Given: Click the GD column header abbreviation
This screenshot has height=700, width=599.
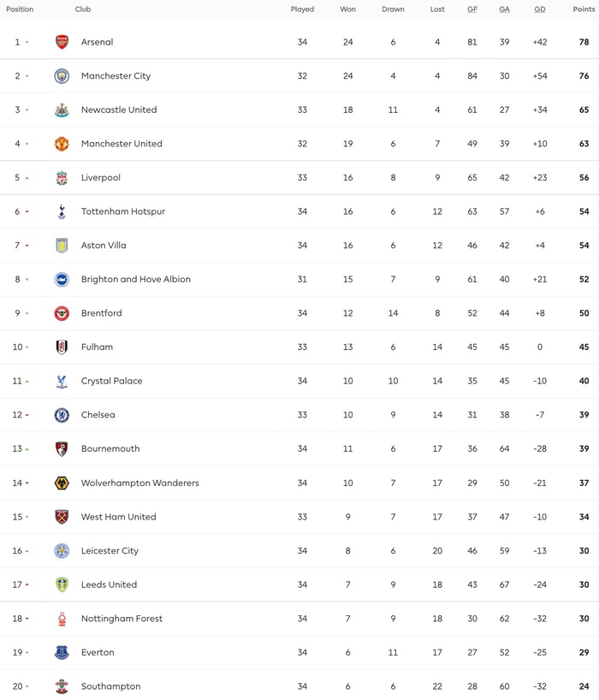Looking at the screenshot, I should (540, 9).
